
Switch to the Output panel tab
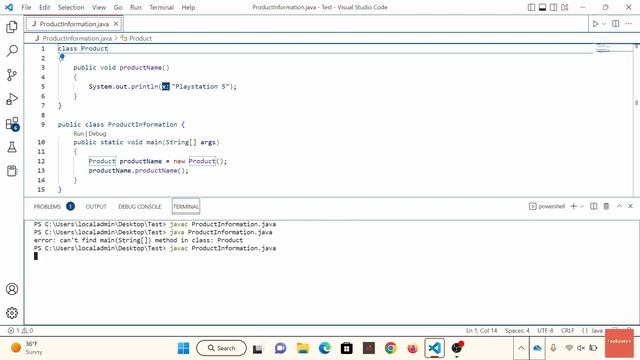coord(96,207)
